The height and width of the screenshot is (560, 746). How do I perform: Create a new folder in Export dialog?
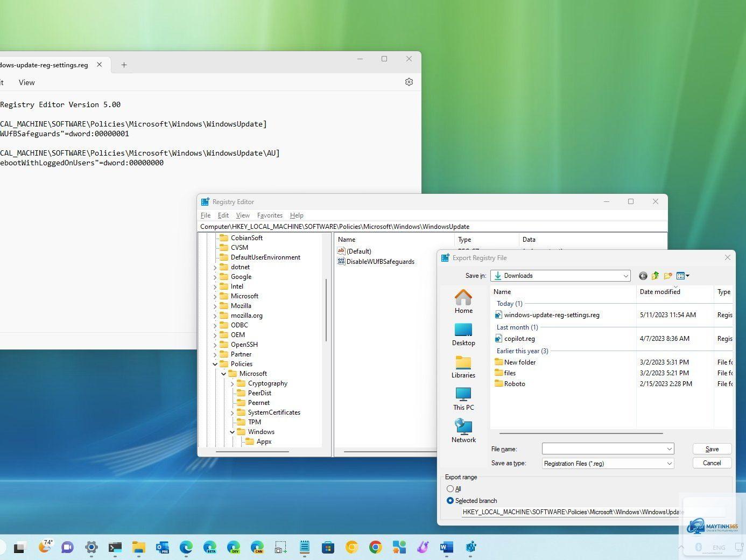pyautogui.click(x=668, y=276)
